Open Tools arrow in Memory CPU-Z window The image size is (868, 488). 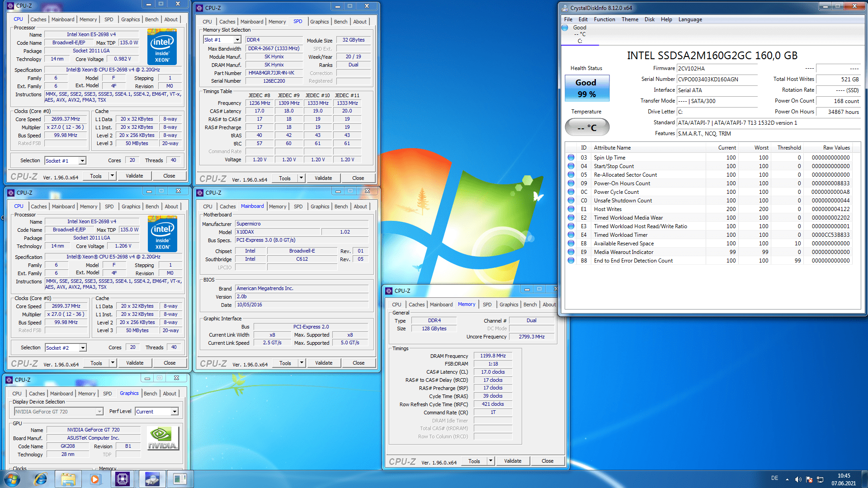(x=491, y=461)
